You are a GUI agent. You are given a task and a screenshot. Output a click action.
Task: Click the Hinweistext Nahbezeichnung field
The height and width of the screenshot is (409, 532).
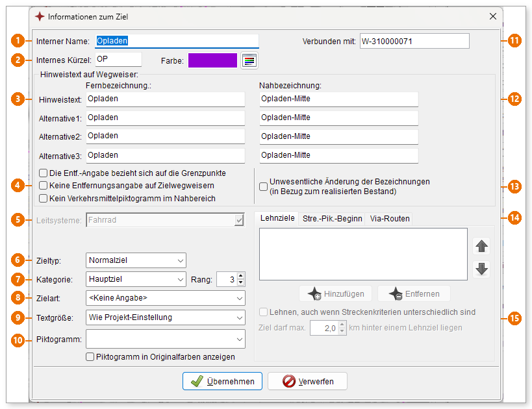(x=338, y=99)
